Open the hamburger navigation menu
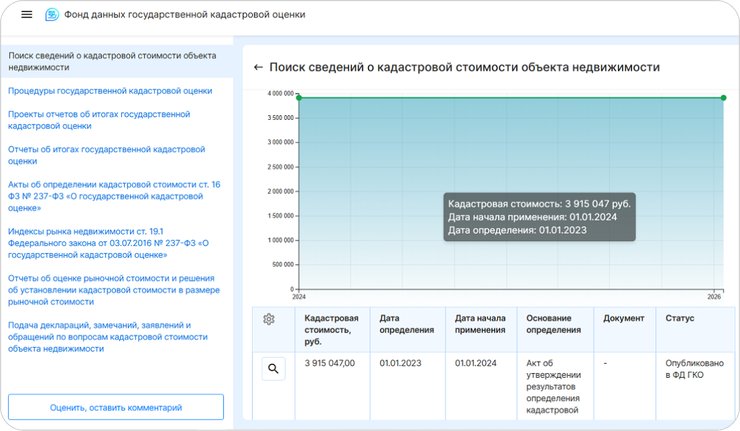This screenshot has width=740, height=431. click(26, 15)
